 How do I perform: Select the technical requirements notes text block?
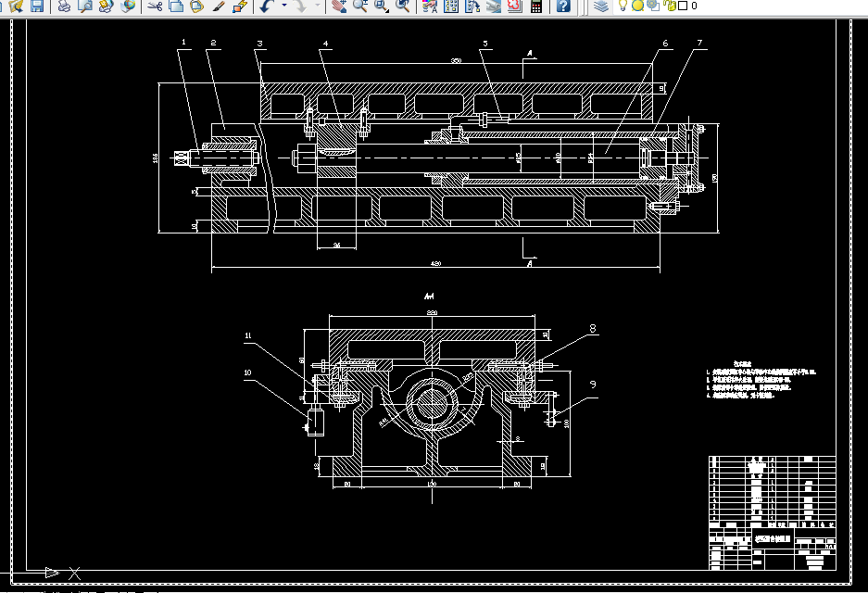761,380
